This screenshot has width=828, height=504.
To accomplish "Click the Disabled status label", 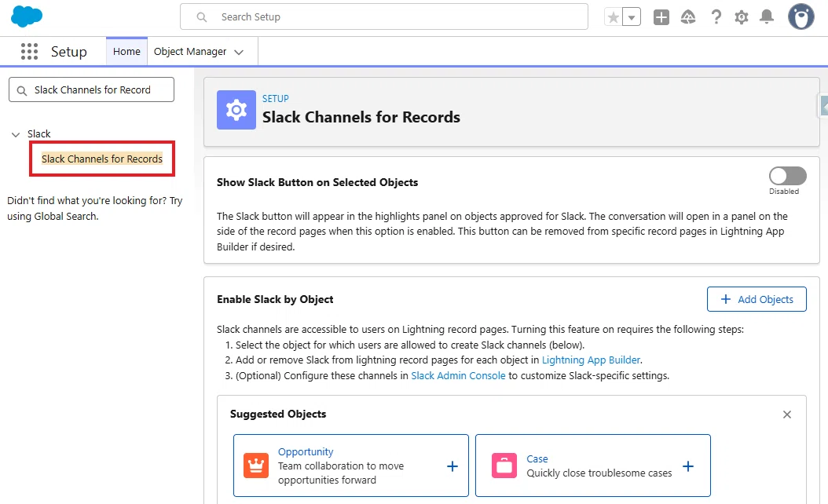I will coord(784,192).
